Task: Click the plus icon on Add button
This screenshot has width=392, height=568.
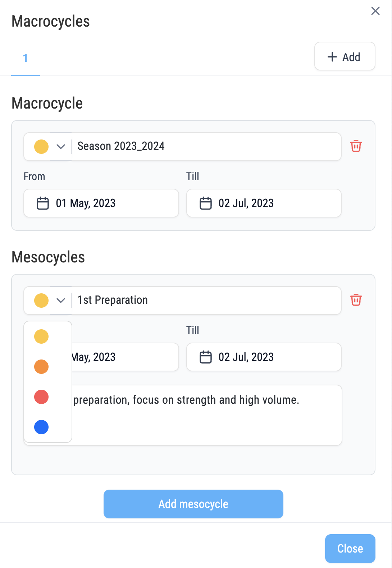Action: 332,57
